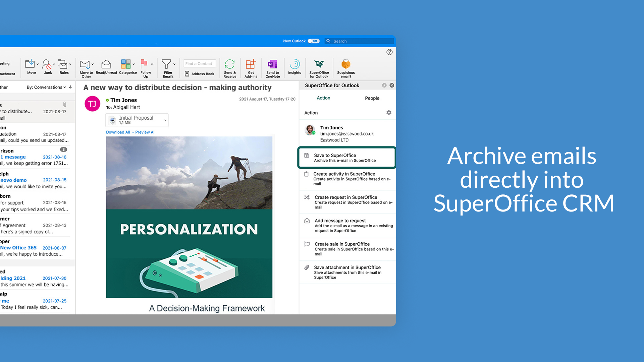Open the By: Conversations sort dropdown
The image size is (644, 362).
coord(46,87)
